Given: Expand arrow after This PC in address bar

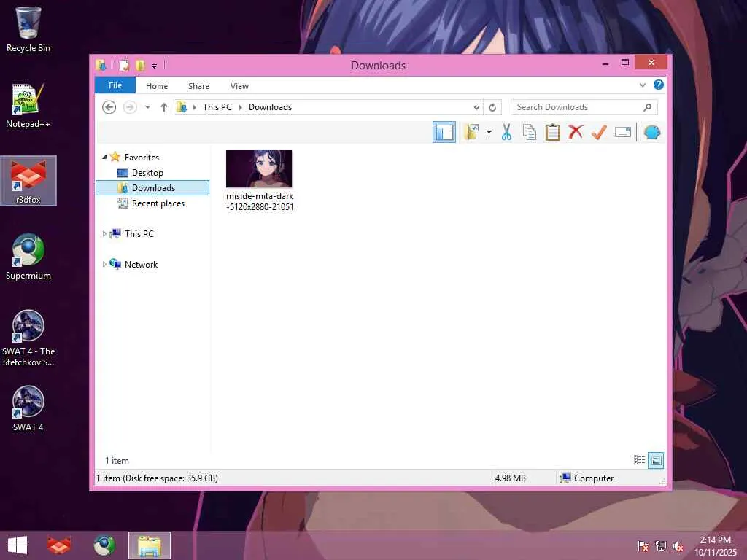Looking at the screenshot, I should 240,108.
